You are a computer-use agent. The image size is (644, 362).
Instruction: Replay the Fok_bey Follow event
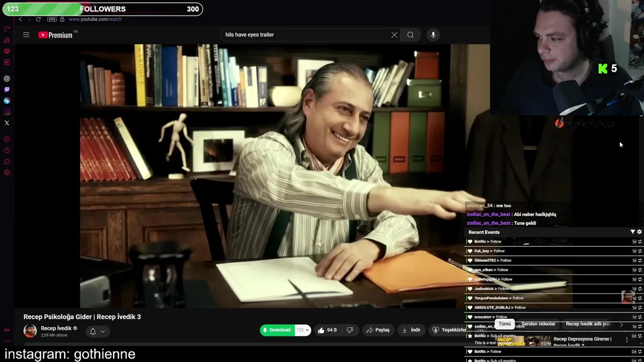pos(640,251)
